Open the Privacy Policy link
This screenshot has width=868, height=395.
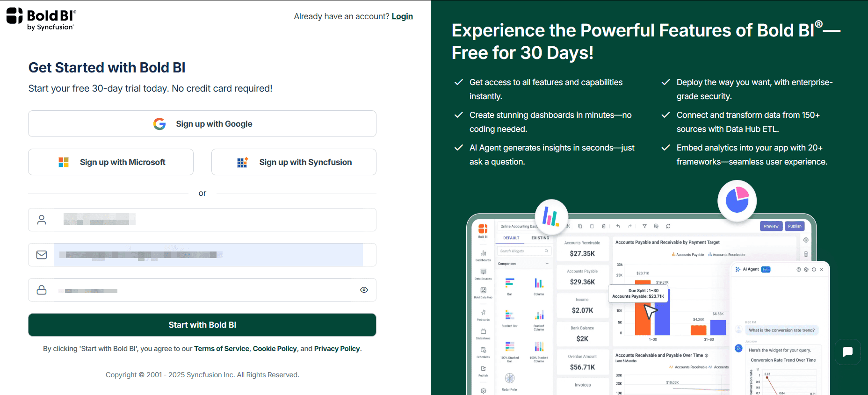tap(337, 349)
